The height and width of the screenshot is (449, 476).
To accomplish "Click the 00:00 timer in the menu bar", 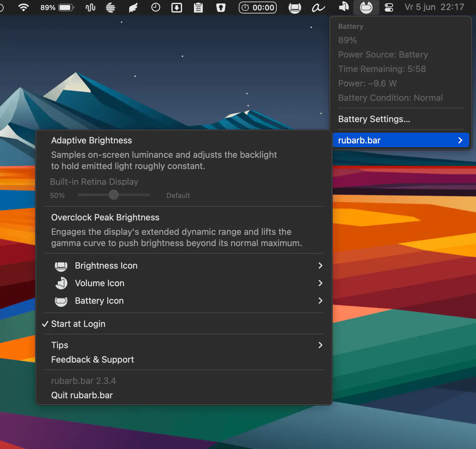I will pos(258,7).
